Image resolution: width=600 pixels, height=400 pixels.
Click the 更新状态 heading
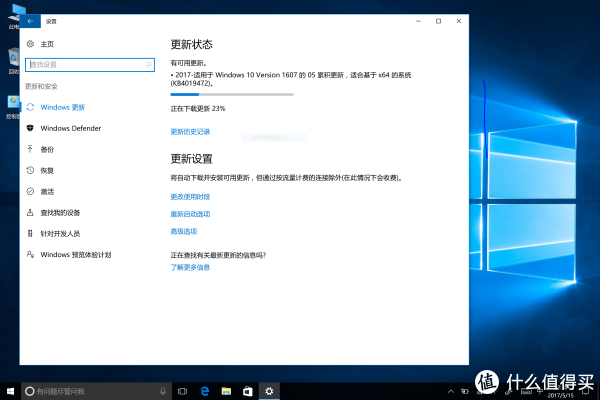click(191, 44)
